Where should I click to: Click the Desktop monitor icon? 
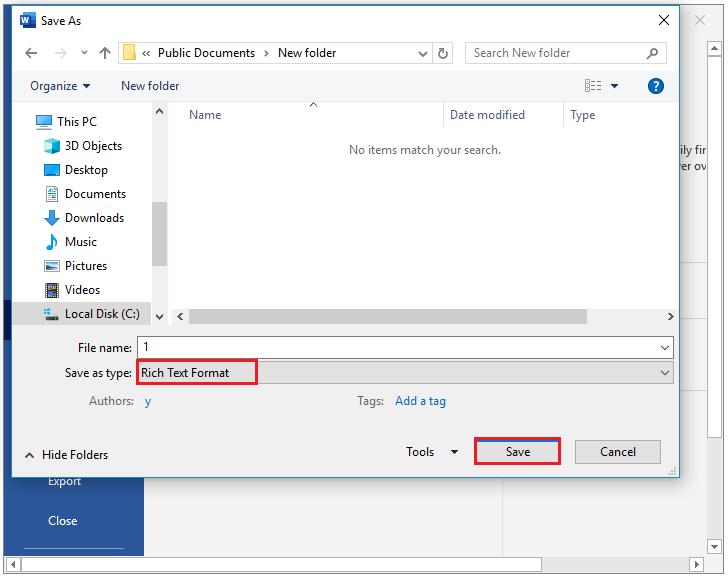(52, 170)
